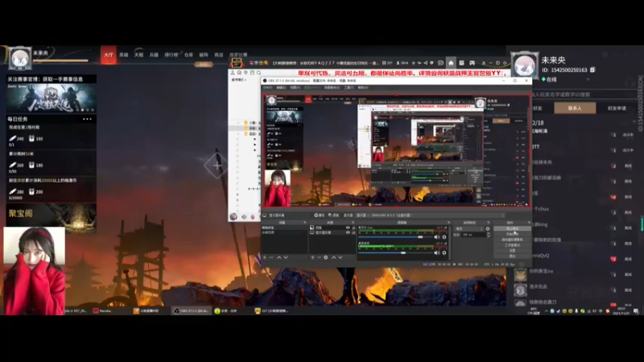Screen dimensions: 644x362
Task: Undock the OBS scenes panel
Action: [x=305, y=223]
